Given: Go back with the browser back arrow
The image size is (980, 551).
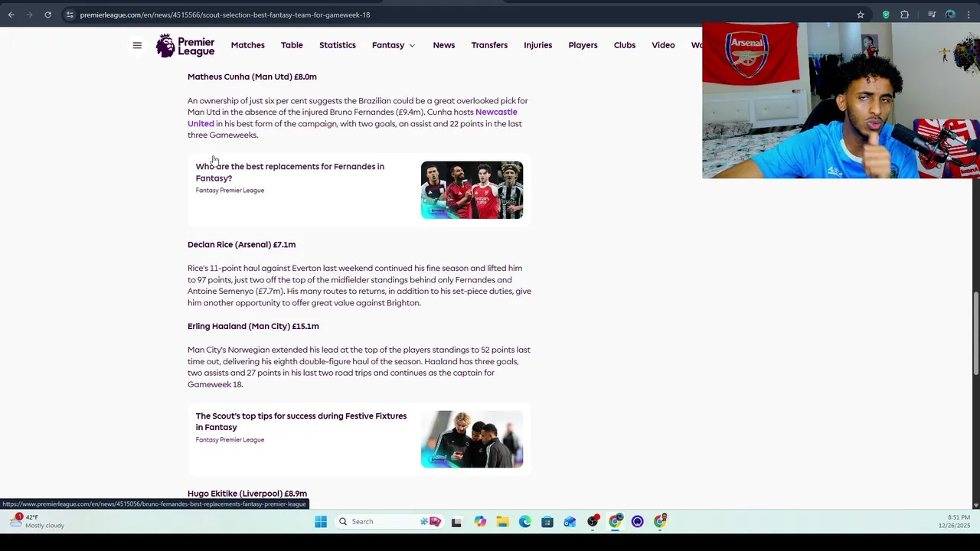Looking at the screenshot, I should (11, 15).
